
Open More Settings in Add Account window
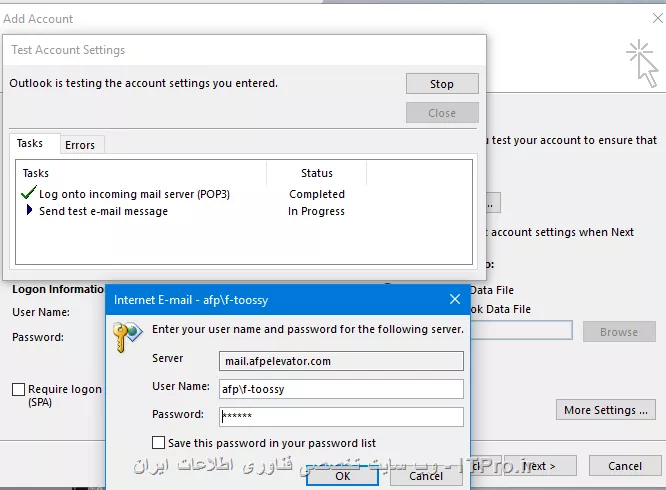(x=606, y=410)
